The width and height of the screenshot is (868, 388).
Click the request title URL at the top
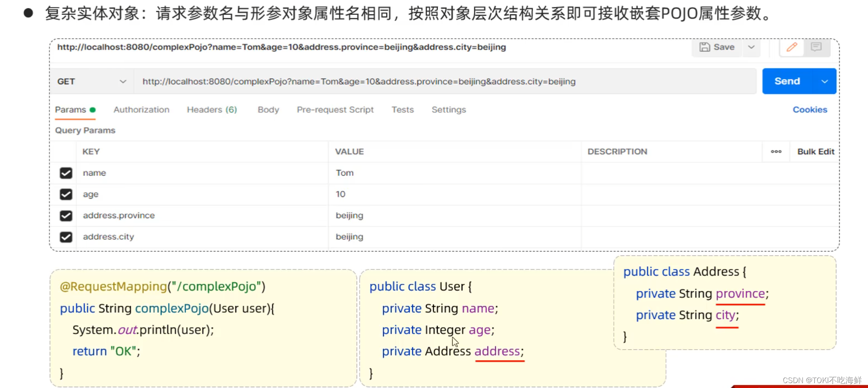[281, 47]
